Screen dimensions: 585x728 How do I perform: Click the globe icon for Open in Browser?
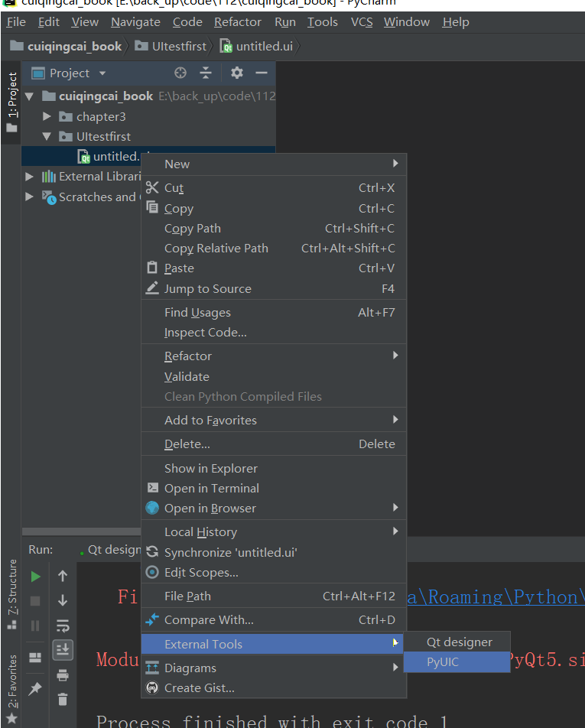(152, 508)
